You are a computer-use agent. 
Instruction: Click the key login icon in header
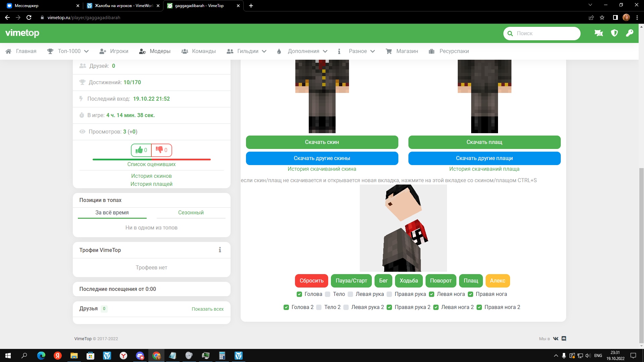[x=630, y=33]
